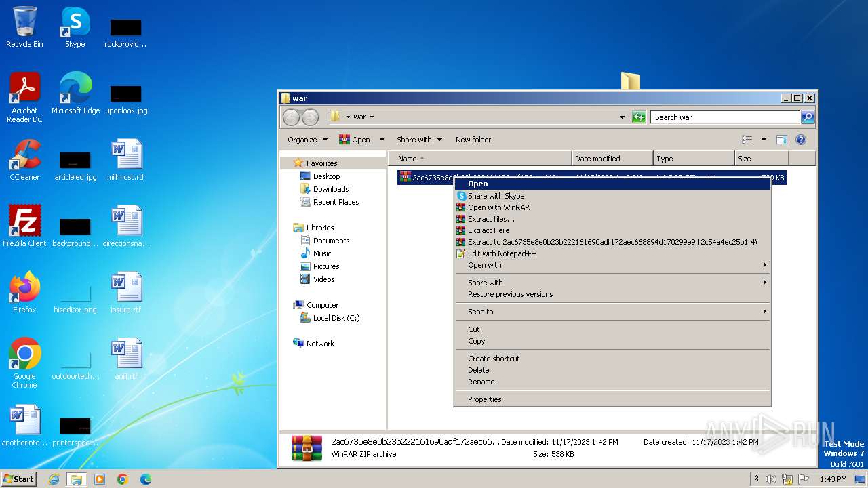Choose Extract Here
Image resolution: width=868 pixels, height=488 pixels.
coord(612,230)
